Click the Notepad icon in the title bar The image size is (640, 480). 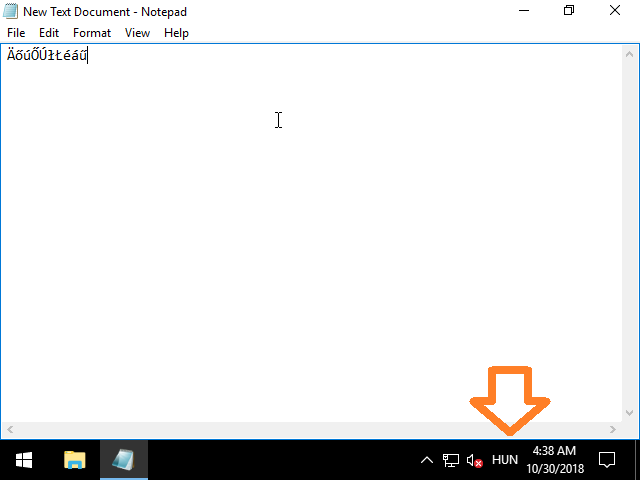(11, 12)
